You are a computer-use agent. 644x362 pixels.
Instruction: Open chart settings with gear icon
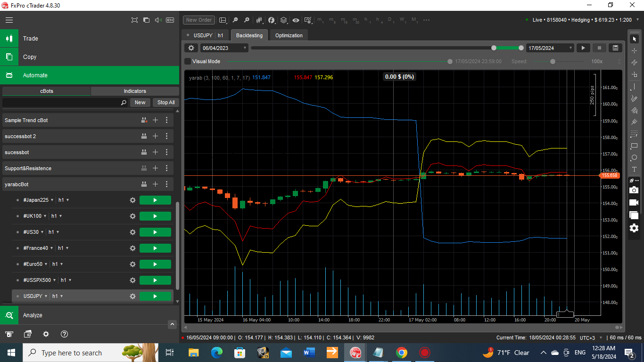pos(308,20)
